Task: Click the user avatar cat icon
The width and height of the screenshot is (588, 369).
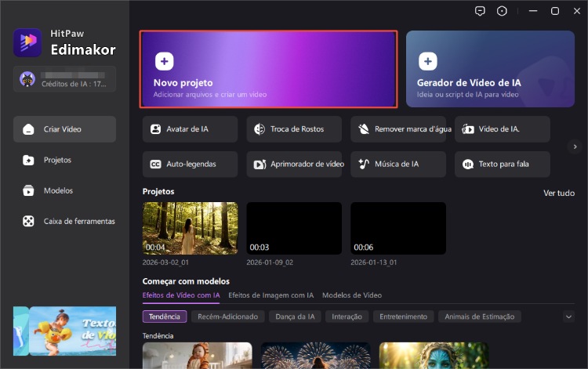Action: [x=27, y=79]
